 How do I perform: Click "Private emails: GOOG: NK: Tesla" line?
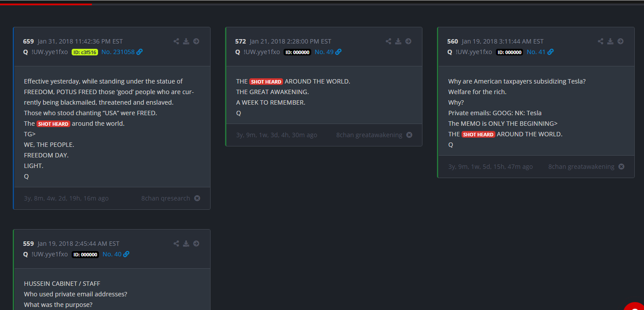[x=495, y=113]
